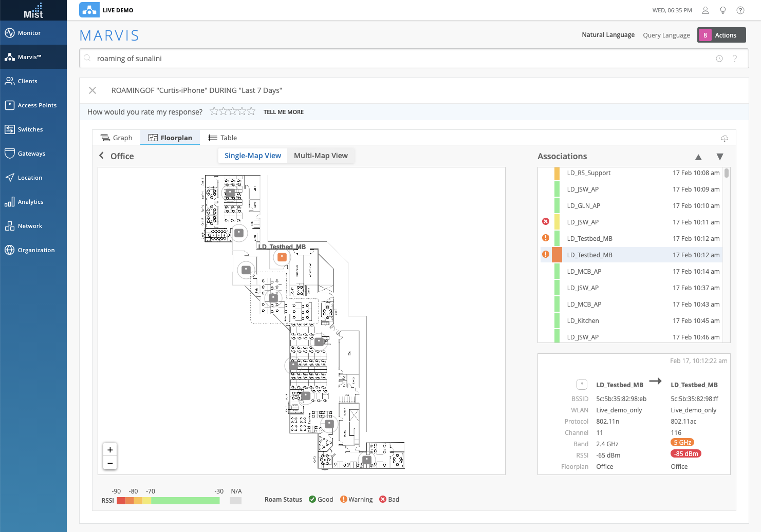The width and height of the screenshot is (761, 532).
Task: Switch to the Graph tab
Action: [x=117, y=138]
